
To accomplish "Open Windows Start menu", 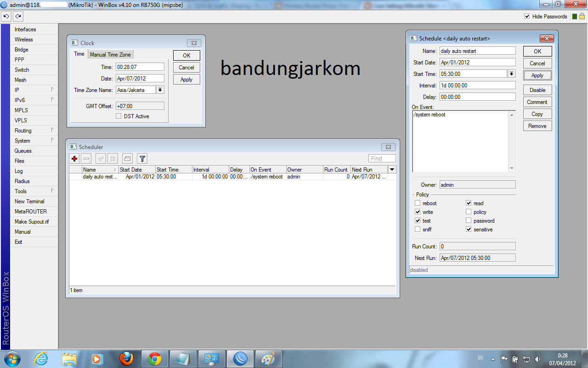I will [x=12, y=358].
